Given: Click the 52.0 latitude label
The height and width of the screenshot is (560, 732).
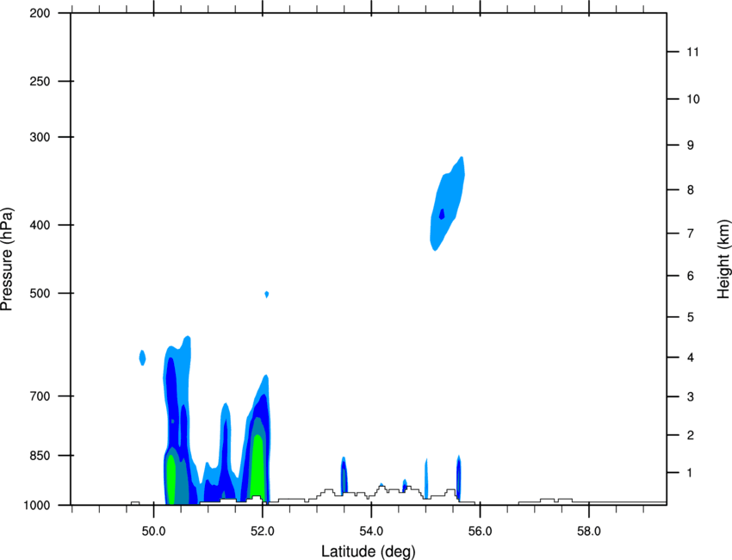Looking at the screenshot, I should tap(263, 532).
